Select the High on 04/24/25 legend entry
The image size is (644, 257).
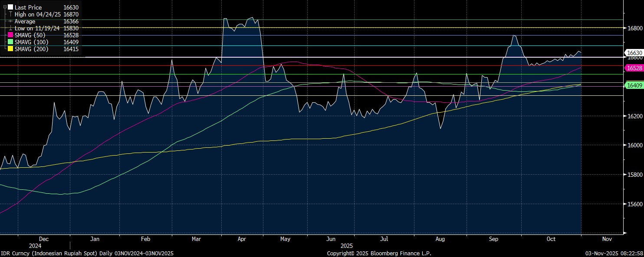pos(38,14)
